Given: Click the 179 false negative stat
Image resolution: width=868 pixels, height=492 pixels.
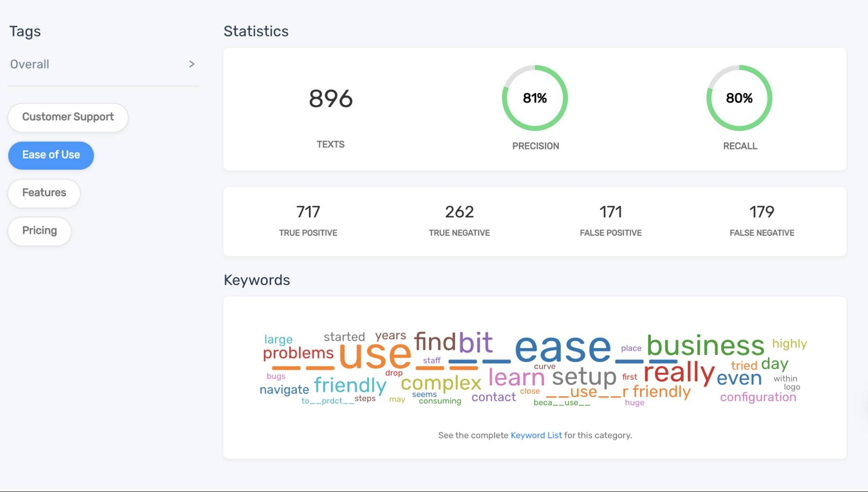Looking at the screenshot, I should [x=761, y=212].
